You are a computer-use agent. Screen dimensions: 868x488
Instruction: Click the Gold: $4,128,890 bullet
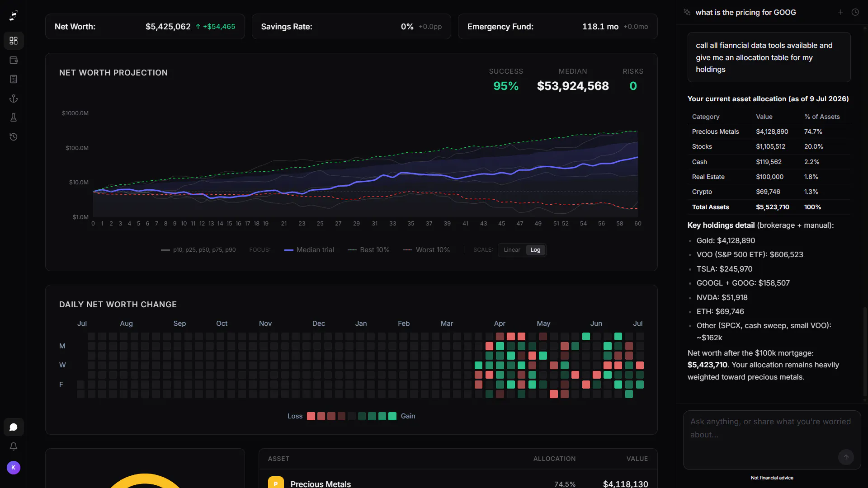tap(726, 240)
